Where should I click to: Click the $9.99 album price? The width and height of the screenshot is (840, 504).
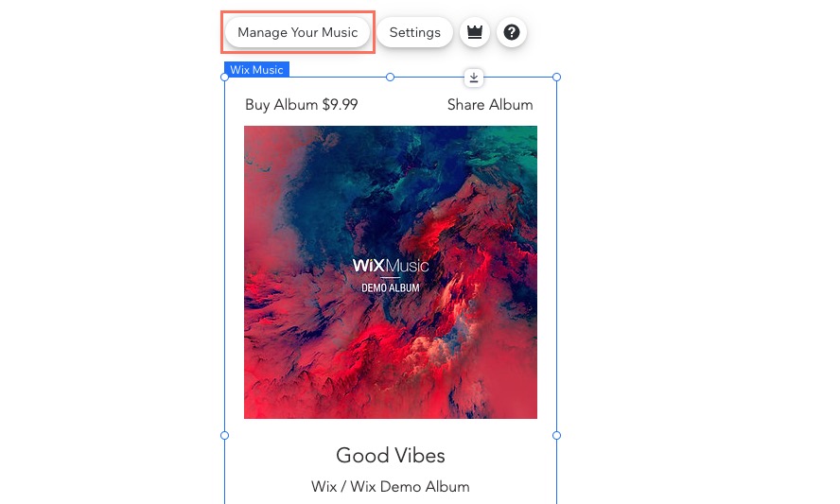[x=341, y=104]
